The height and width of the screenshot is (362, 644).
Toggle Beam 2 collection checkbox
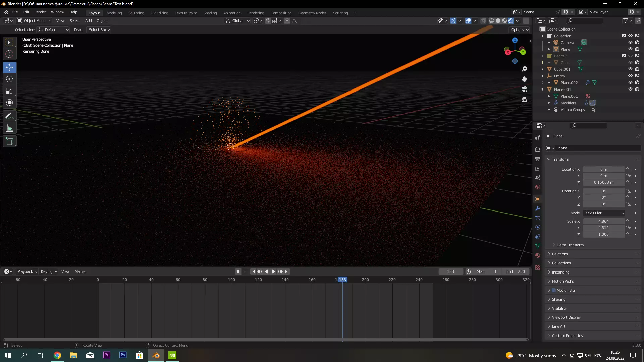click(x=624, y=56)
